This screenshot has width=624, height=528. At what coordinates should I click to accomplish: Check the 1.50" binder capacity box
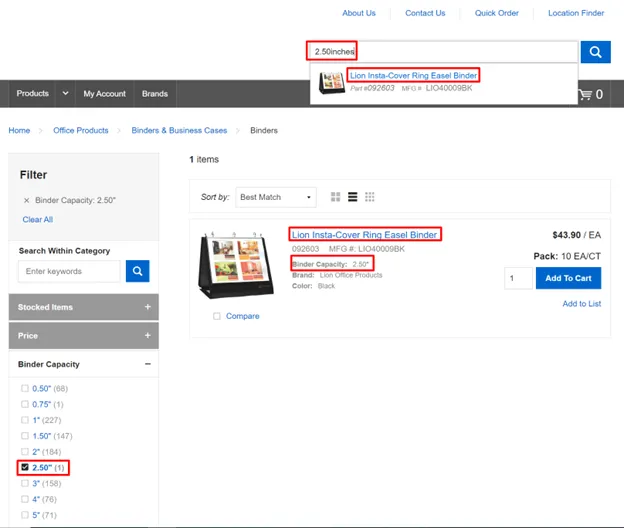click(x=25, y=436)
